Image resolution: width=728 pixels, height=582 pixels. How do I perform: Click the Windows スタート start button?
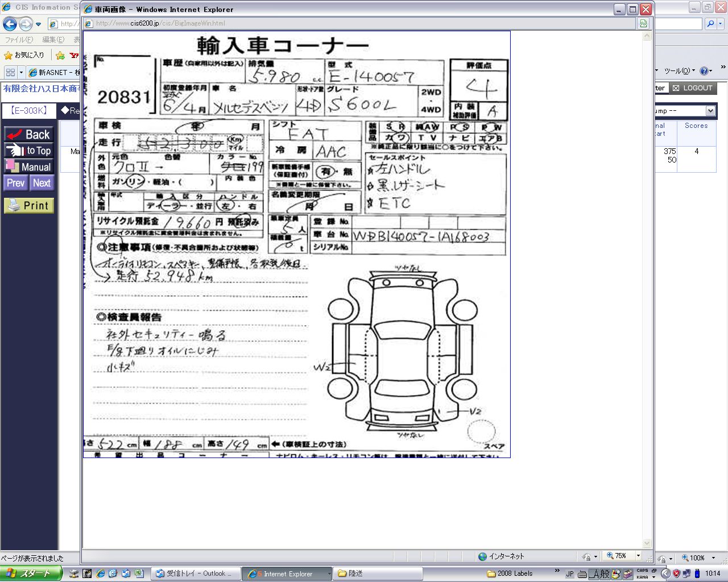pos(30,573)
